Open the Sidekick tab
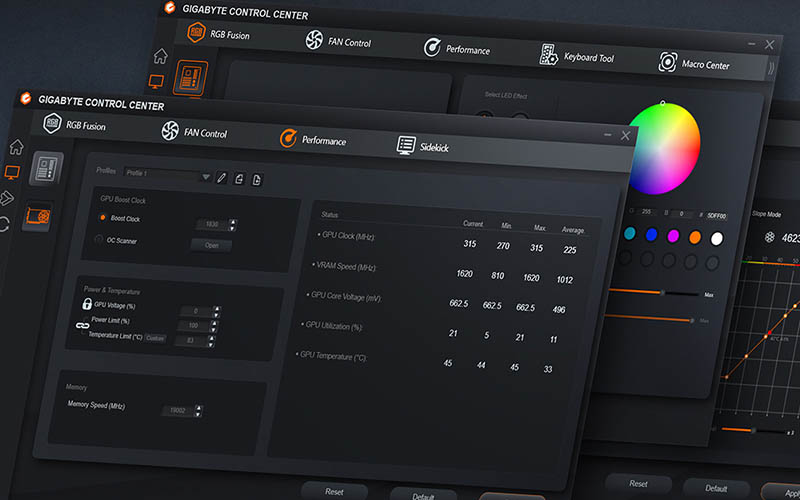The width and height of the screenshot is (800, 500). click(422, 146)
